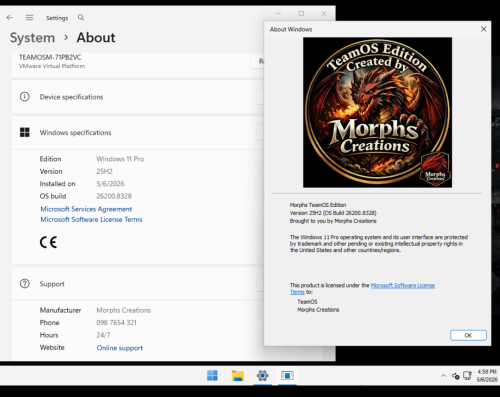Click the CE marking in Windows specifications
The height and width of the screenshot is (397, 500).
48,242
